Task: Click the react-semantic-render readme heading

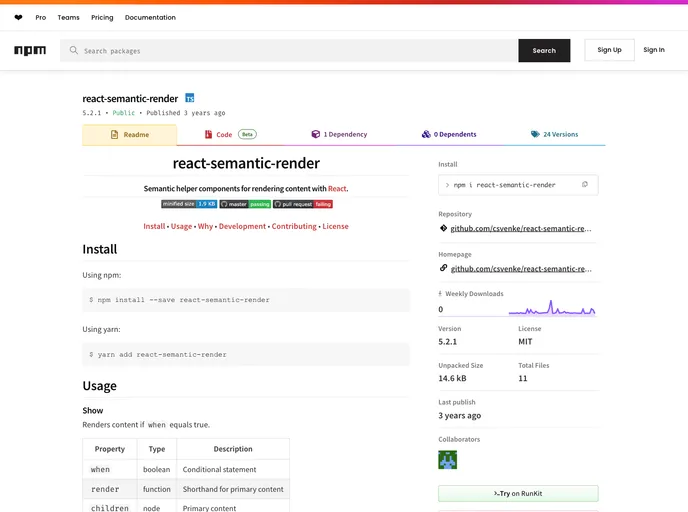Action: (x=246, y=163)
